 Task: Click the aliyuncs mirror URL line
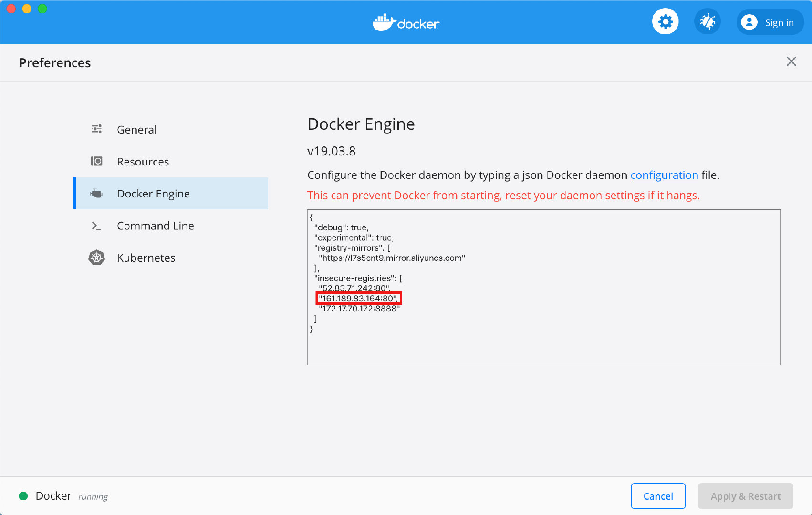point(392,258)
